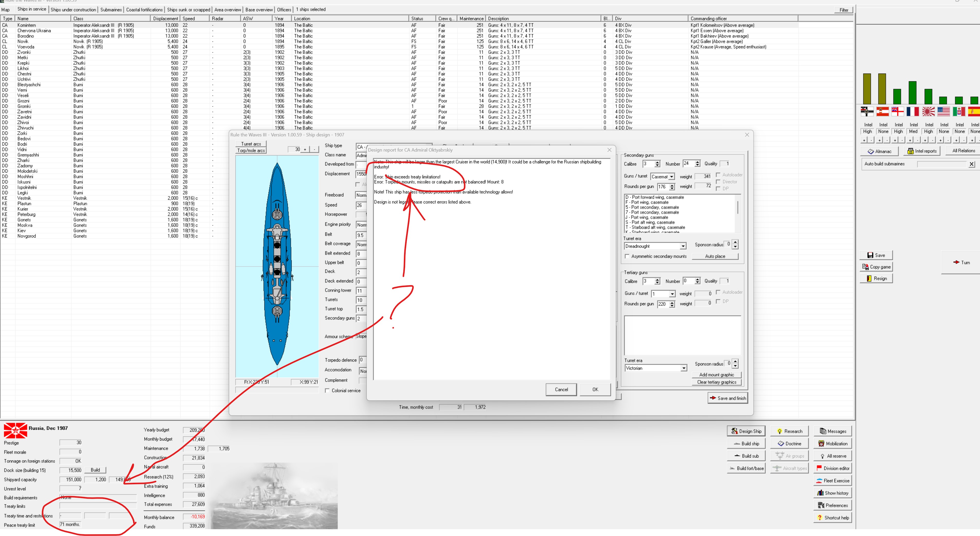
Task: Adjust secondary guns Number spinner
Action: tap(697, 163)
